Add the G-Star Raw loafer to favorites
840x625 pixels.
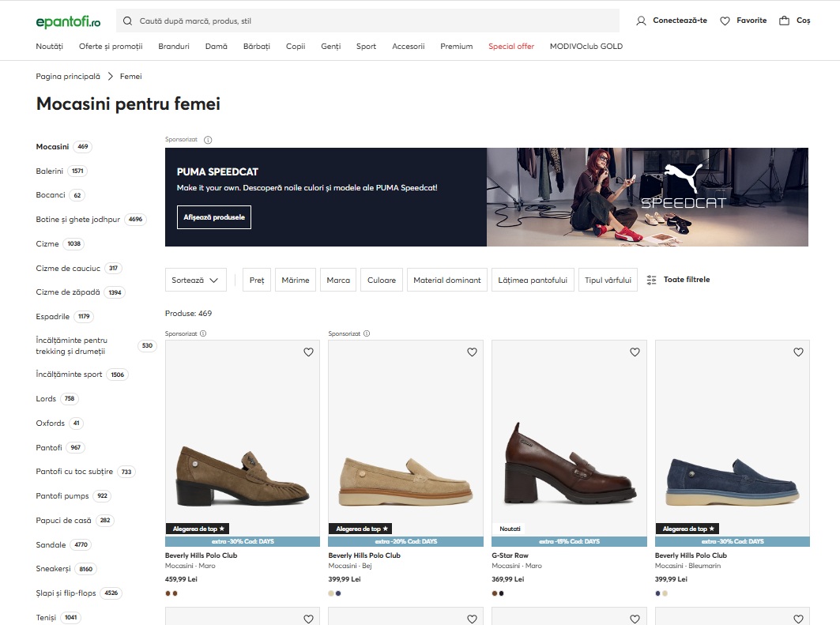click(635, 352)
